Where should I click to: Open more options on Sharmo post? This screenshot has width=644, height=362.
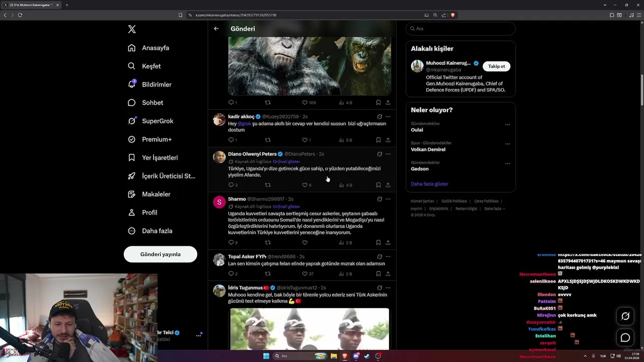click(388, 199)
